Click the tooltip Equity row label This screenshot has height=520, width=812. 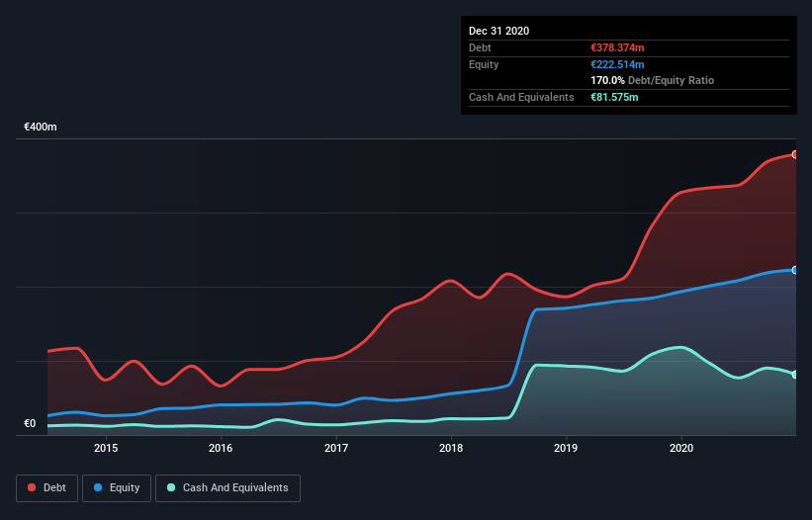point(484,64)
